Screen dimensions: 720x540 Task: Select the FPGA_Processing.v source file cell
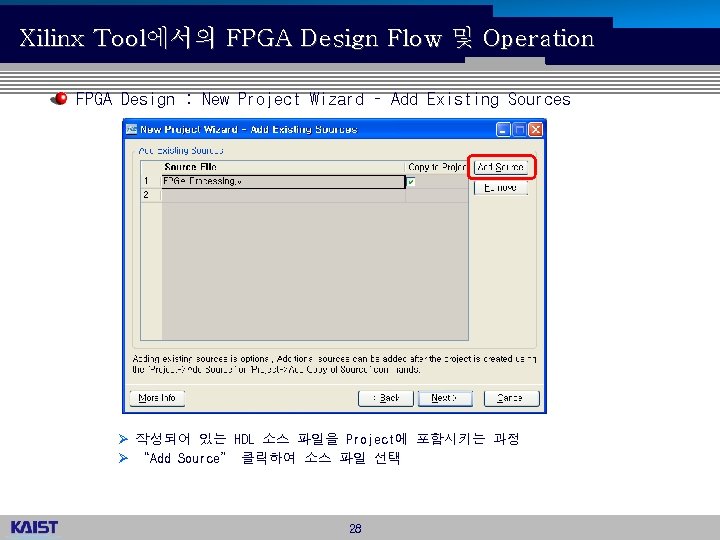[x=283, y=181]
